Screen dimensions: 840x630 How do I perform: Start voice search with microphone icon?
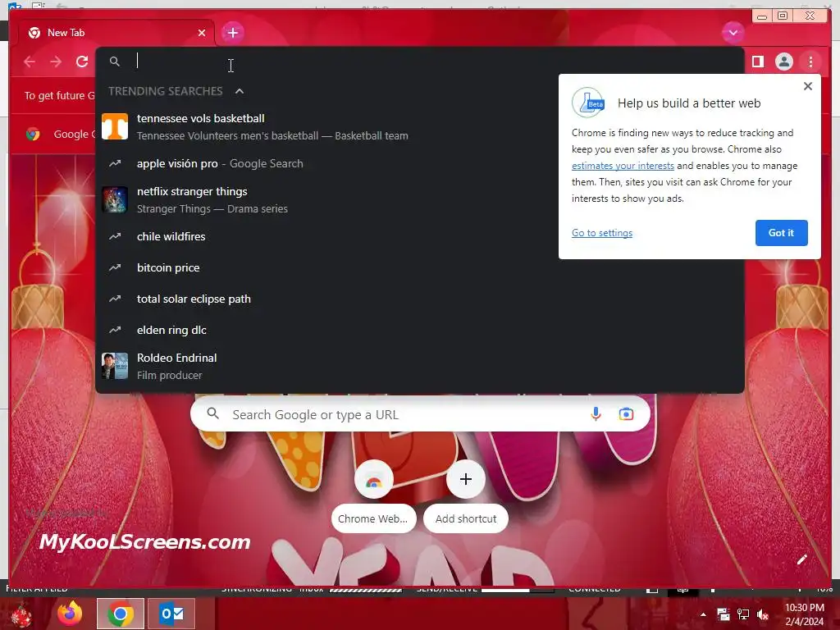tap(596, 414)
